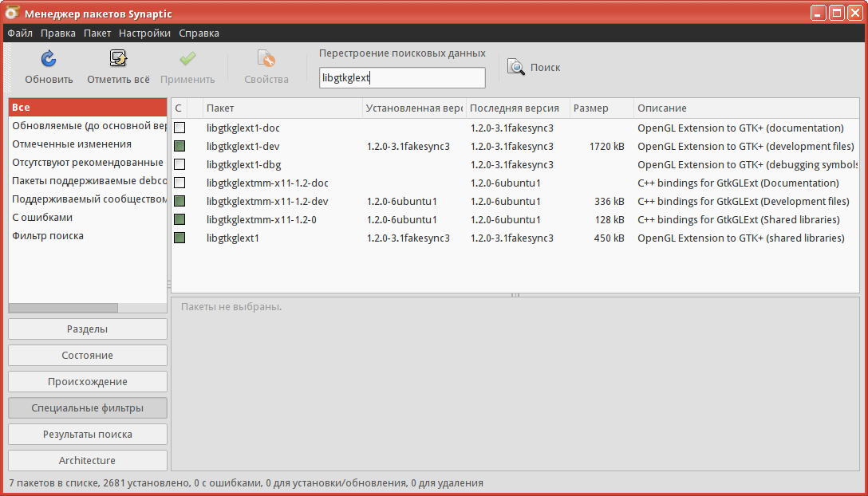Open the Файл menu
Image resolution: width=868 pixels, height=496 pixels.
pyautogui.click(x=20, y=33)
